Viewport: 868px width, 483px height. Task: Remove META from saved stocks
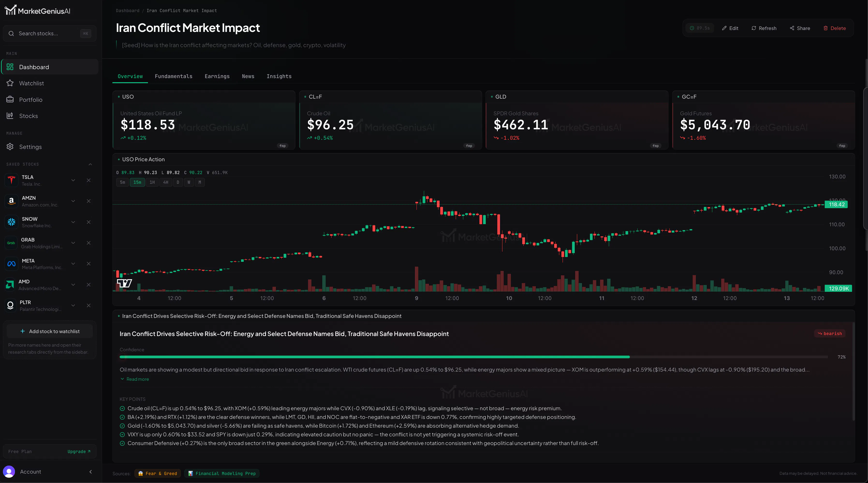(x=89, y=264)
